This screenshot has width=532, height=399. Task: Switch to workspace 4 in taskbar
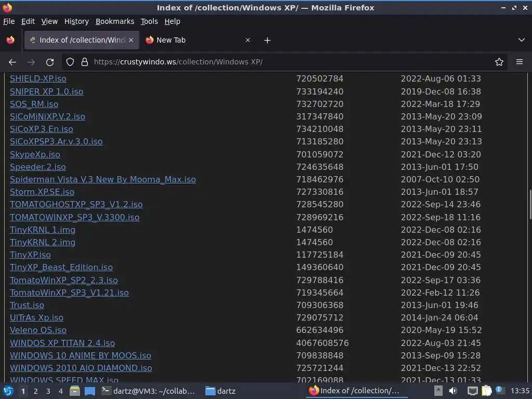61,391
